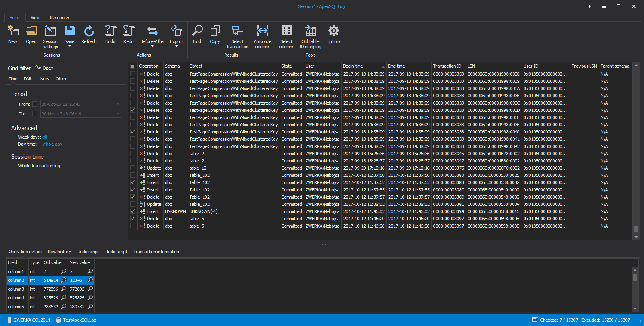Uncheck the row with LSN ending 1998:0040
This screenshot has height=326, width=644.
click(133, 132)
